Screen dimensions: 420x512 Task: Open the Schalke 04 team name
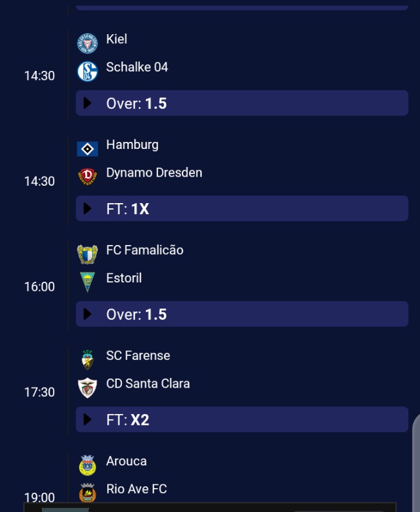[137, 67]
